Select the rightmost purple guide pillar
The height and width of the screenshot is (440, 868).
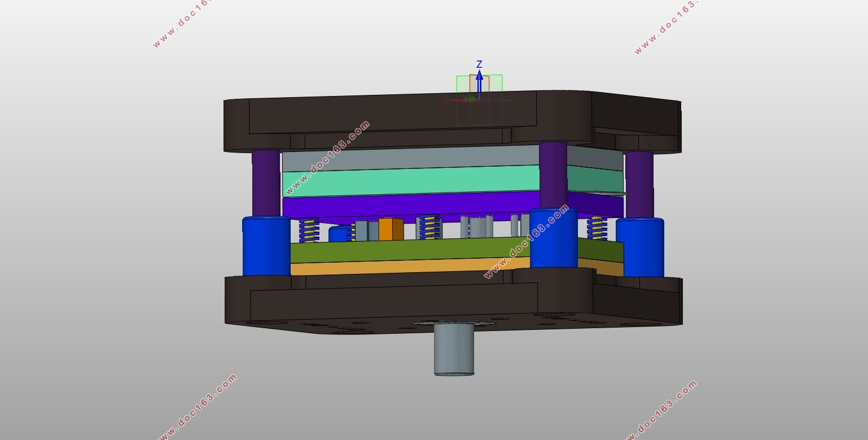pyautogui.click(x=639, y=185)
